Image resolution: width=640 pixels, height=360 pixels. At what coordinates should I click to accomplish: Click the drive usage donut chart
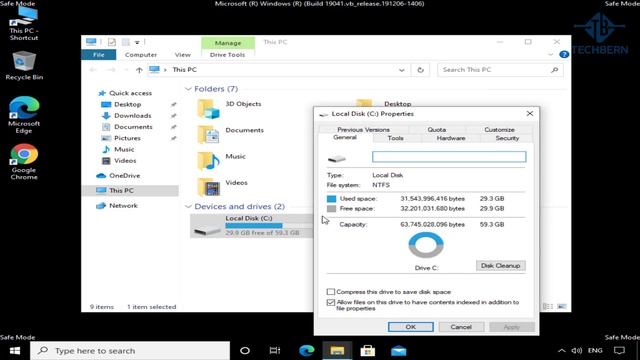(x=426, y=245)
